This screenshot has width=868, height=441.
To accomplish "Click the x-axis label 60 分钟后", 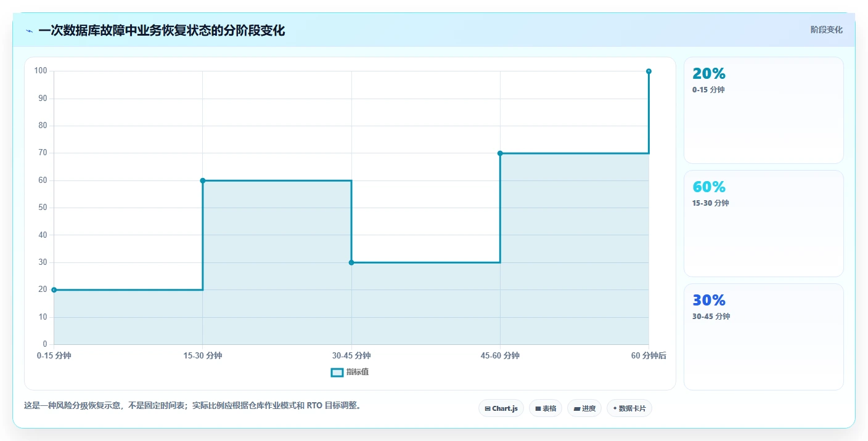I will click(x=649, y=355).
